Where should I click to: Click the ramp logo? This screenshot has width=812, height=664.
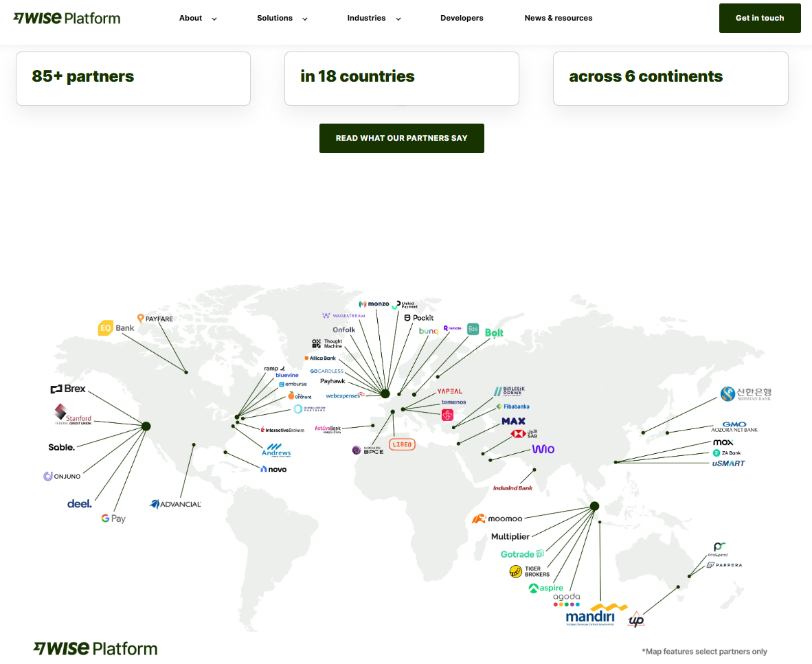click(x=275, y=369)
